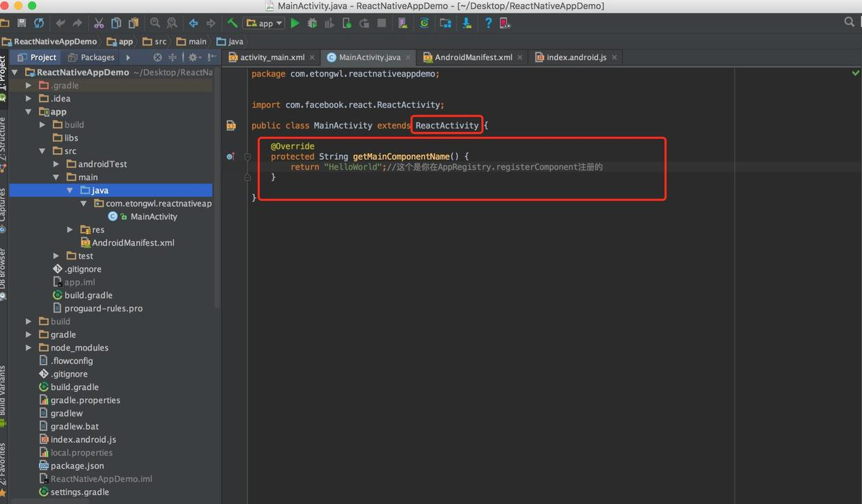Expand the .idea folder arrow

[x=29, y=99]
